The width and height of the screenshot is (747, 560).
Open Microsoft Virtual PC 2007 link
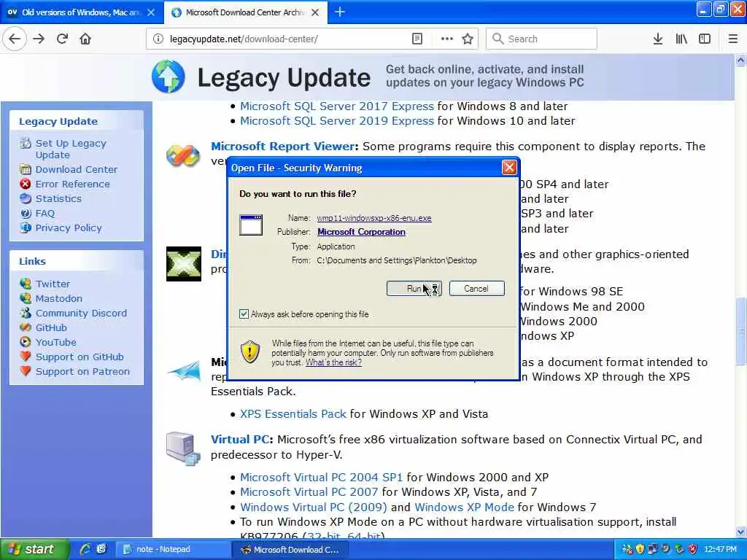click(309, 492)
